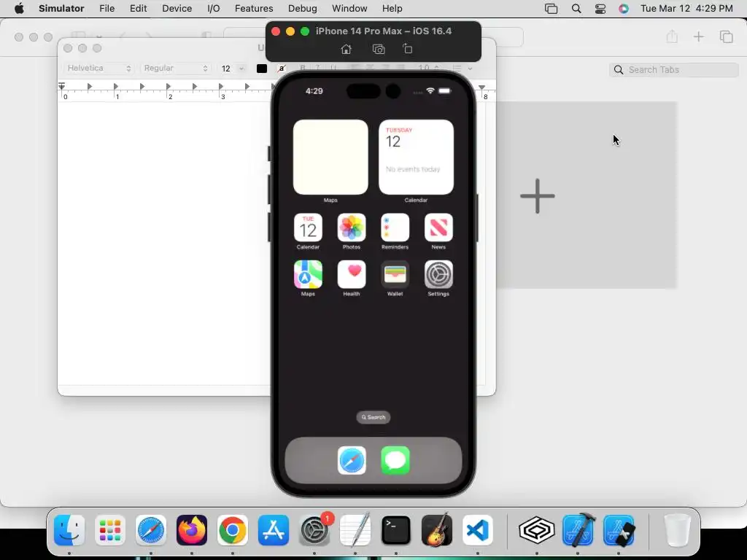
Task: Open Simulator from the Dock
Action: coord(619,530)
